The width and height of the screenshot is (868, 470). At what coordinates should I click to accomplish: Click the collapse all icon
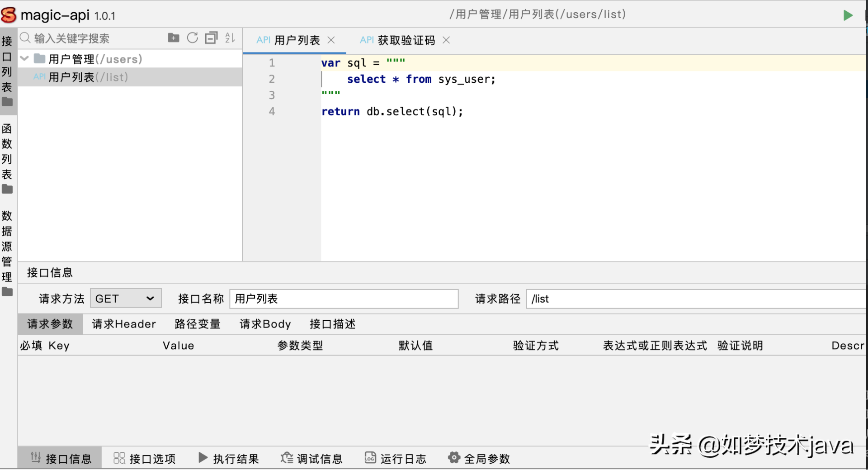(211, 38)
